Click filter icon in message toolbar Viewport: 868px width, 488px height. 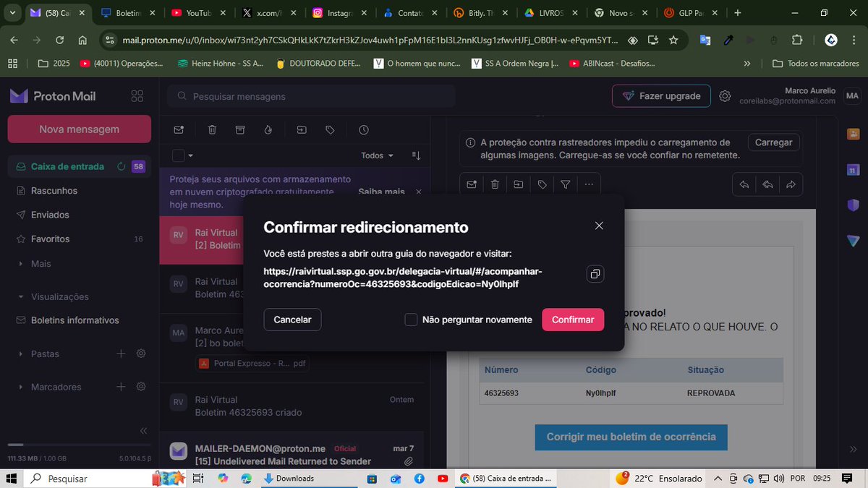[566, 185]
